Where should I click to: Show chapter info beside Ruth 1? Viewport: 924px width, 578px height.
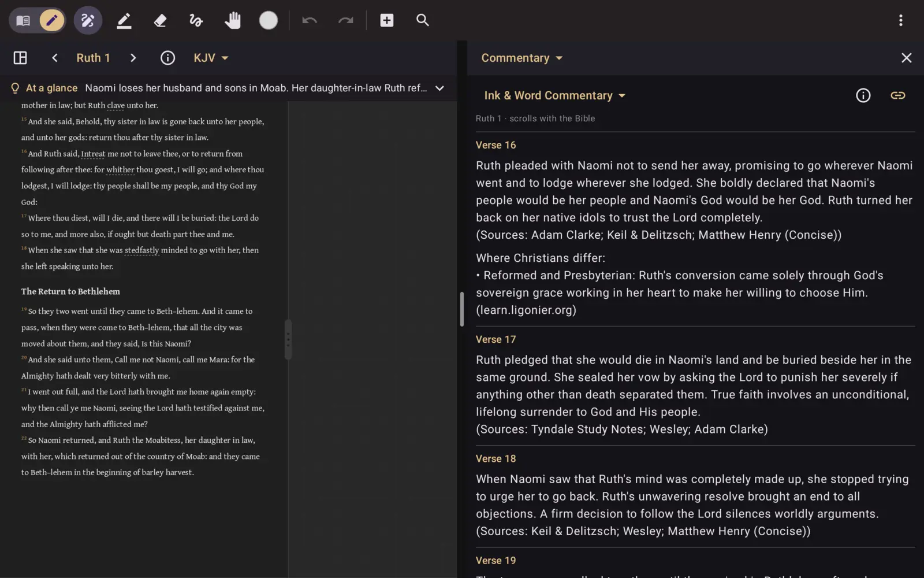167,58
